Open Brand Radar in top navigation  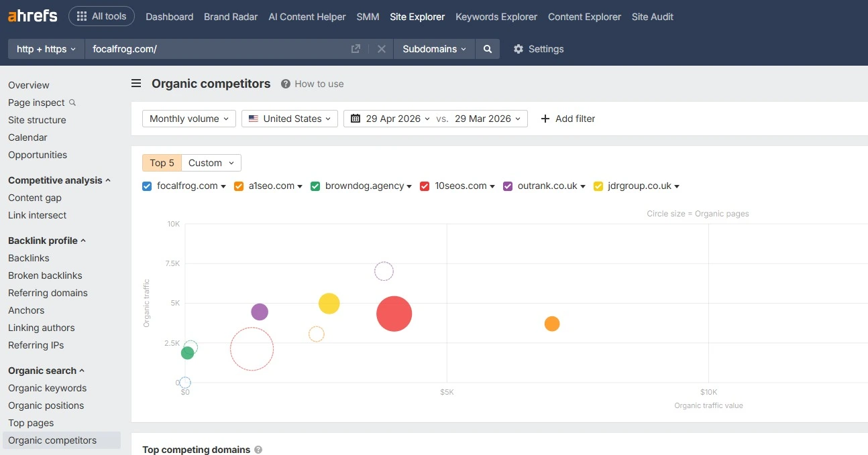pos(231,17)
